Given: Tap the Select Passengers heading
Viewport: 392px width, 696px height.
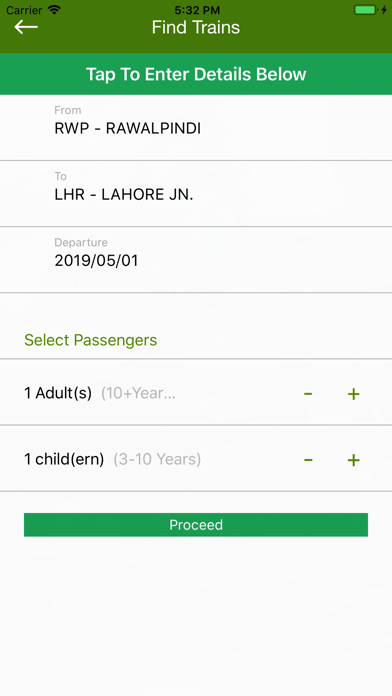Looking at the screenshot, I should coord(91,340).
